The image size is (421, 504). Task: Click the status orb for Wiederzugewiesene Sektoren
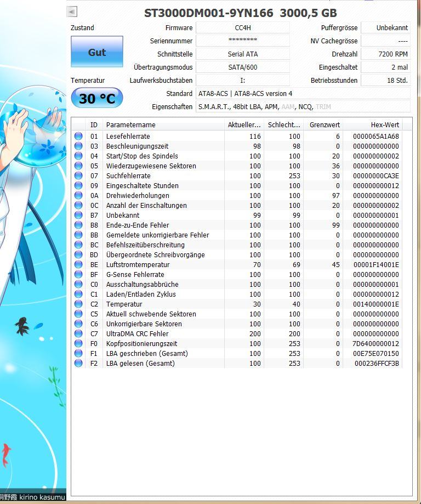(x=78, y=166)
